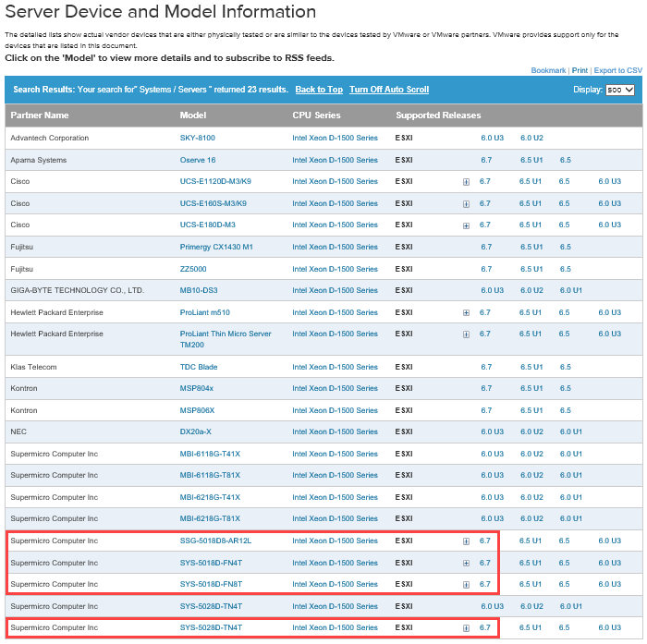Click 6.0 U3 release in SKY-8100 row
This screenshot has width=647, height=644.
(x=493, y=138)
